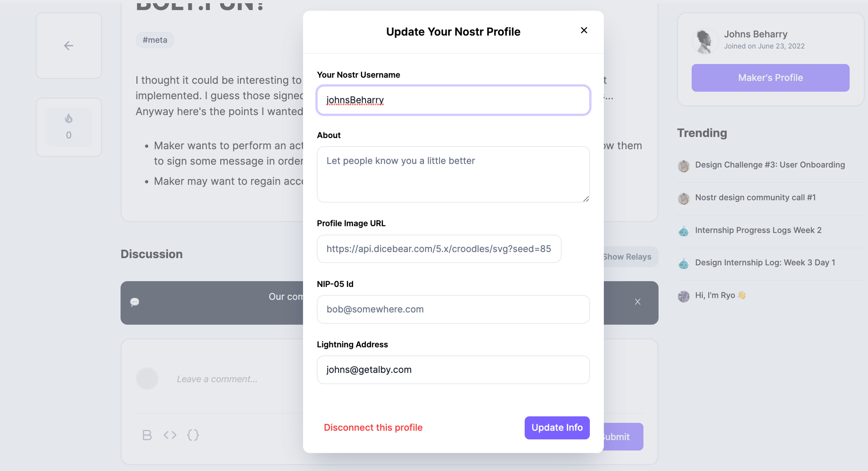This screenshot has width=868, height=471.
Task: Open trending post Design Challenge #3
Action: tap(770, 165)
